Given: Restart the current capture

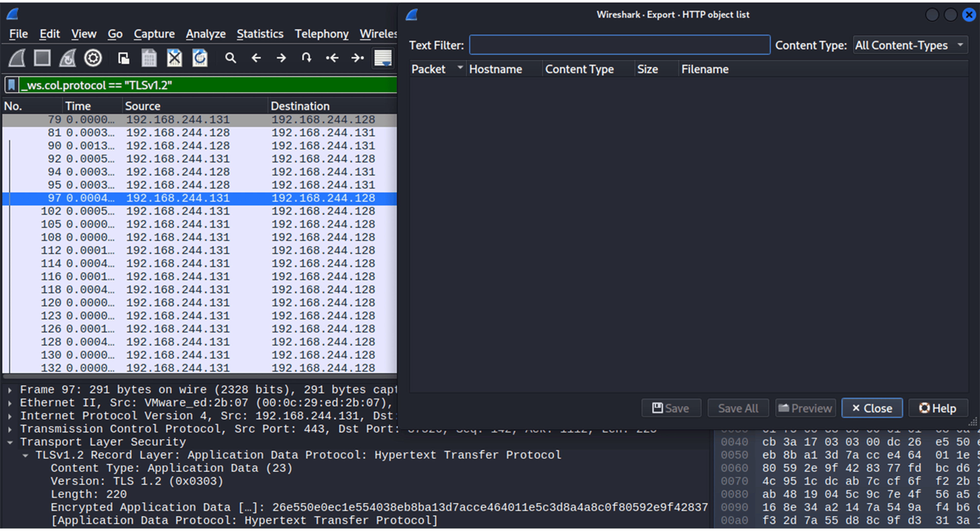Looking at the screenshot, I should pos(67,57).
